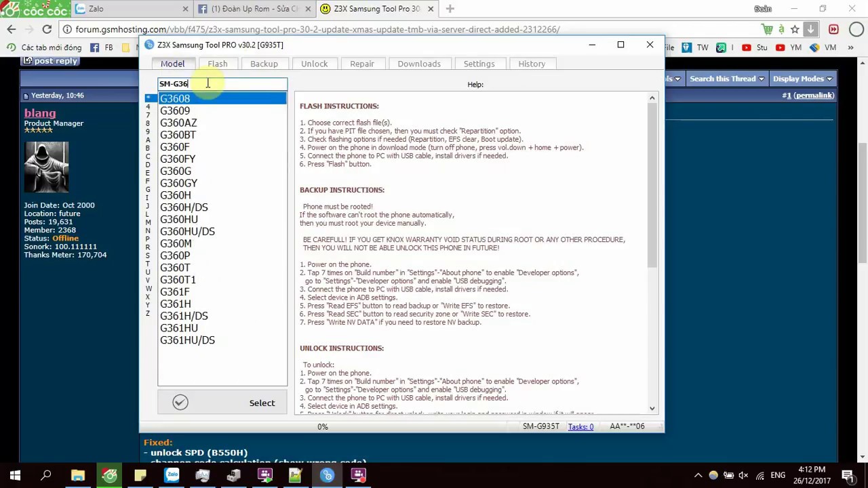Open the TW bookmark in bookmarks bar
The height and width of the screenshot is (488, 868).
(x=695, y=47)
